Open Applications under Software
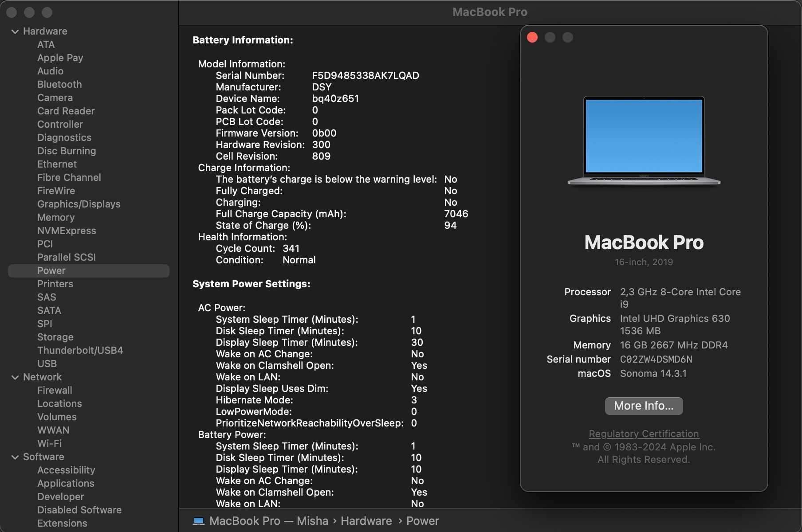The height and width of the screenshot is (532, 802). [66, 483]
